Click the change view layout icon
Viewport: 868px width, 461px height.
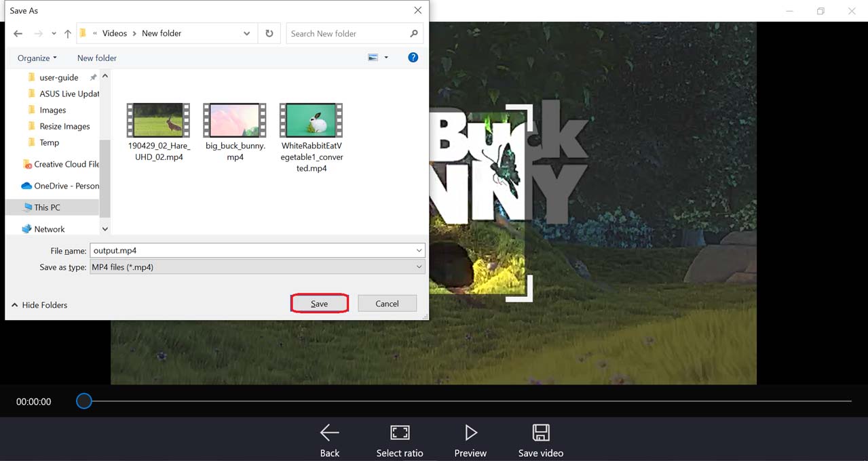[x=373, y=58]
